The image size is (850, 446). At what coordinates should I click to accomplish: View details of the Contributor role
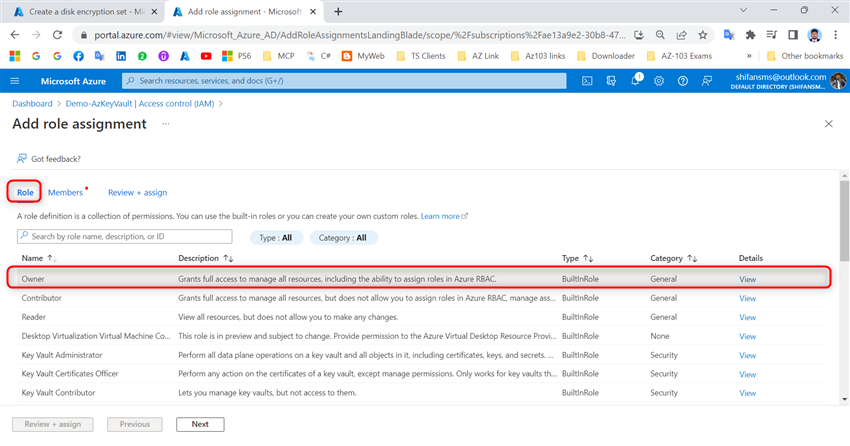[747, 299]
